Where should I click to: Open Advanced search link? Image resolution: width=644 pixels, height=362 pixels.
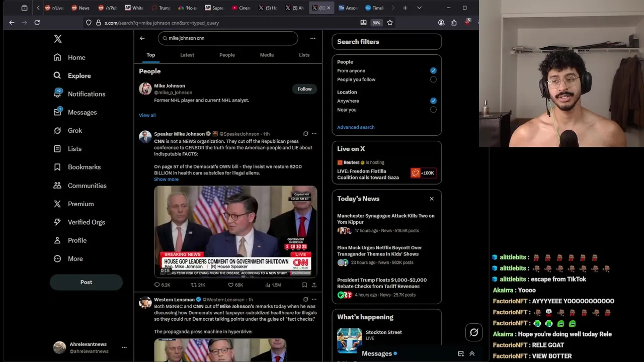pos(356,127)
